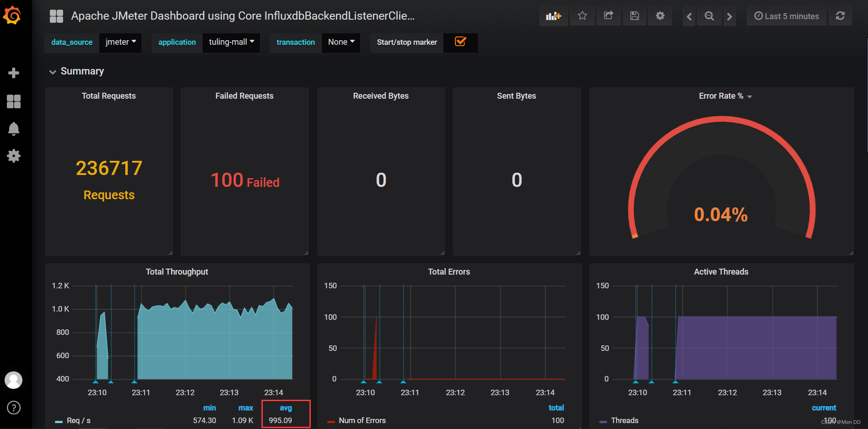Image resolution: width=868 pixels, height=429 pixels.
Task: Refresh the dashboard now
Action: [840, 16]
